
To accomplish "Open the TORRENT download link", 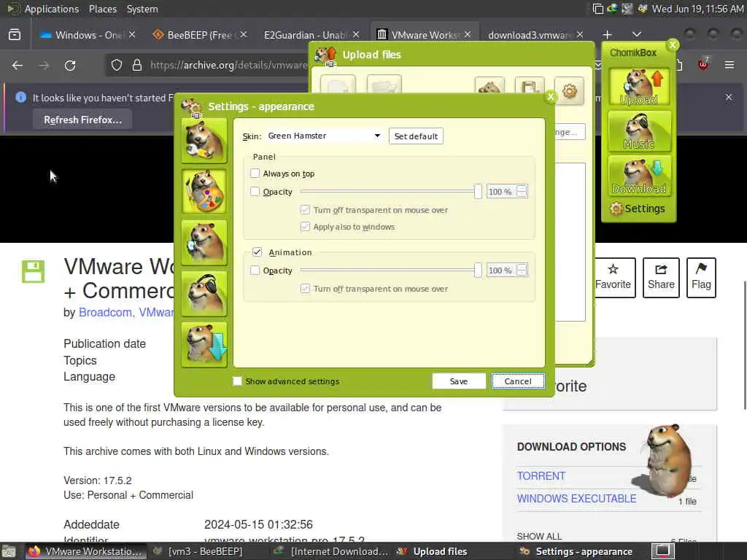I will [541, 475].
